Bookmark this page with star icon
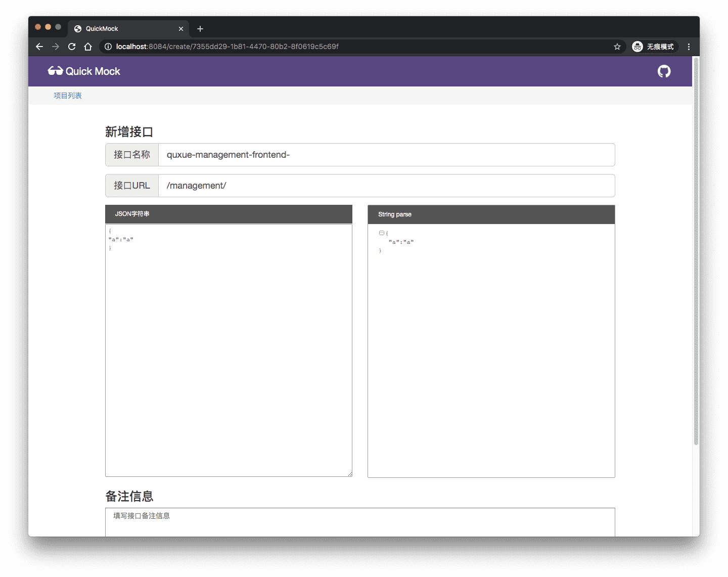Viewport: 728px width, 577px height. (617, 47)
